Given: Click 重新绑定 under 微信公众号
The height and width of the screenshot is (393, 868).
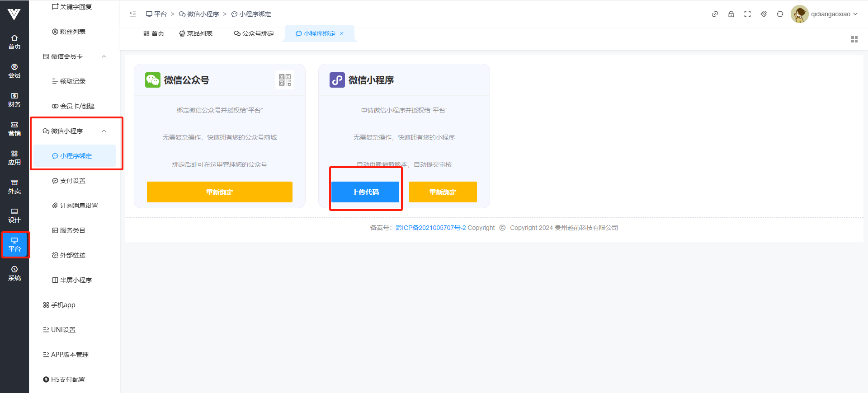Looking at the screenshot, I should click(219, 192).
